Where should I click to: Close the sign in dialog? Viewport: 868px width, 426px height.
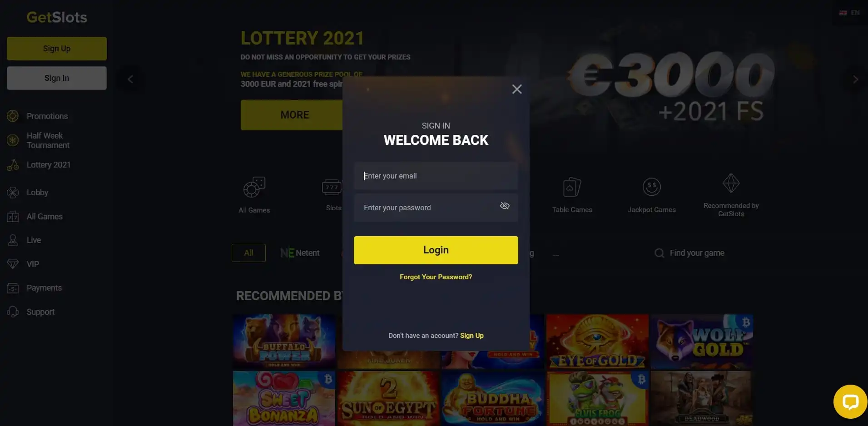[x=517, y=89]
